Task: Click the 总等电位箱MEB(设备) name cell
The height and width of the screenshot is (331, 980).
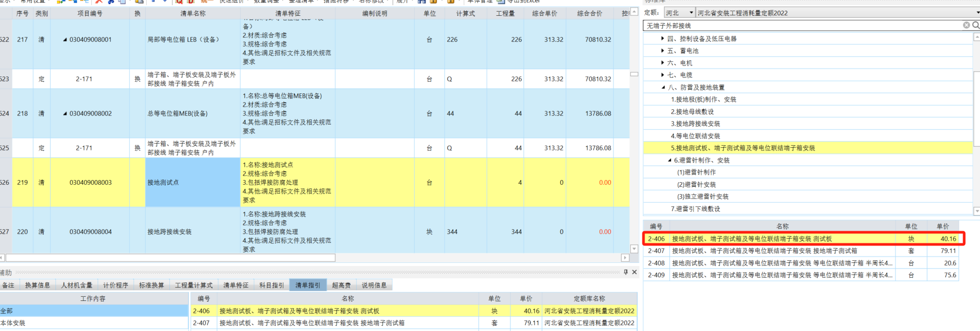Action: 193,114
